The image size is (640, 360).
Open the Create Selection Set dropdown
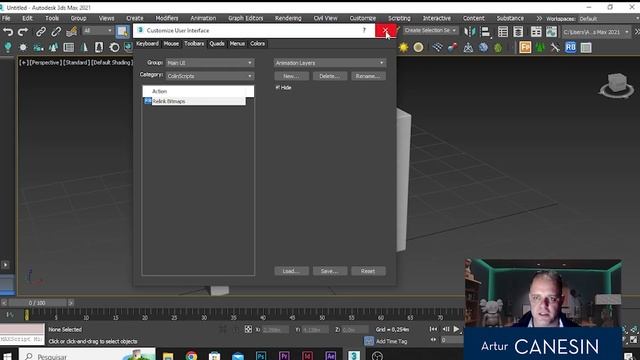tap(431, 31)
